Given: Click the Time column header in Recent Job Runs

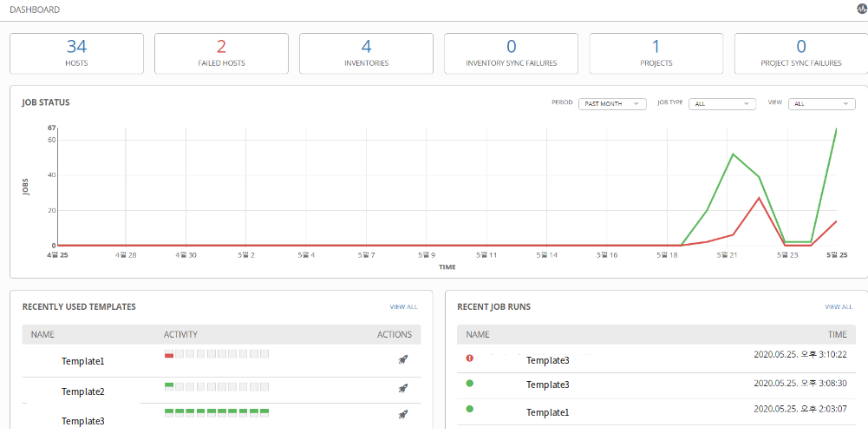Looking at the screenshot, I should pos(838,334).
